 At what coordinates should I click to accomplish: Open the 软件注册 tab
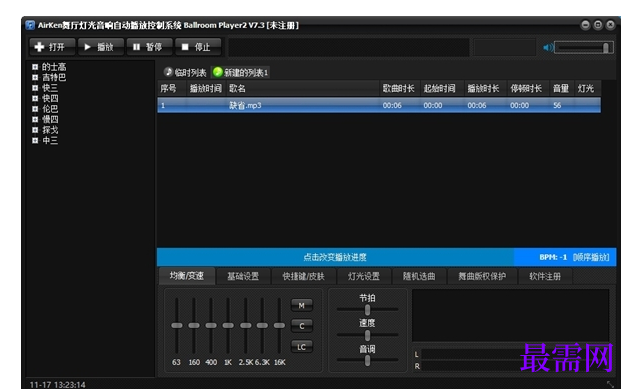click(545, 277)
